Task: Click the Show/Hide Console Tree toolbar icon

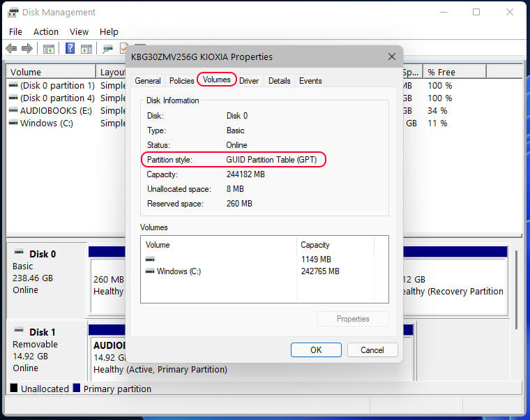Action: [49, 49]
